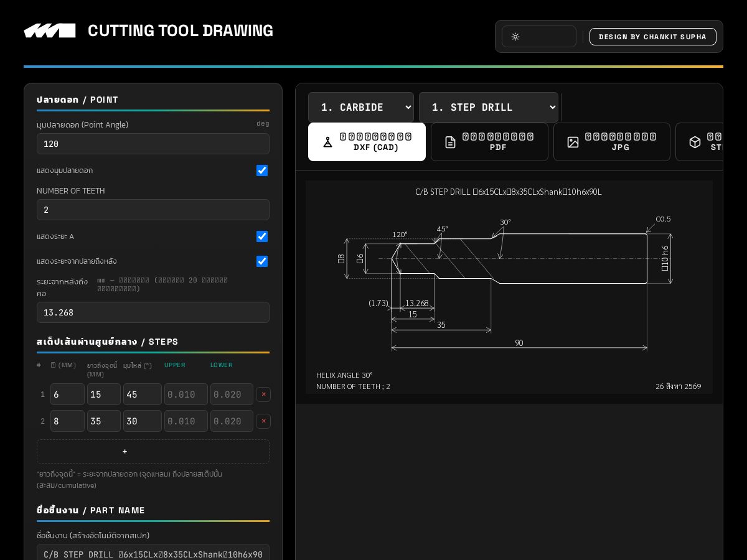Toggle the show distance A checkbox

262,236
